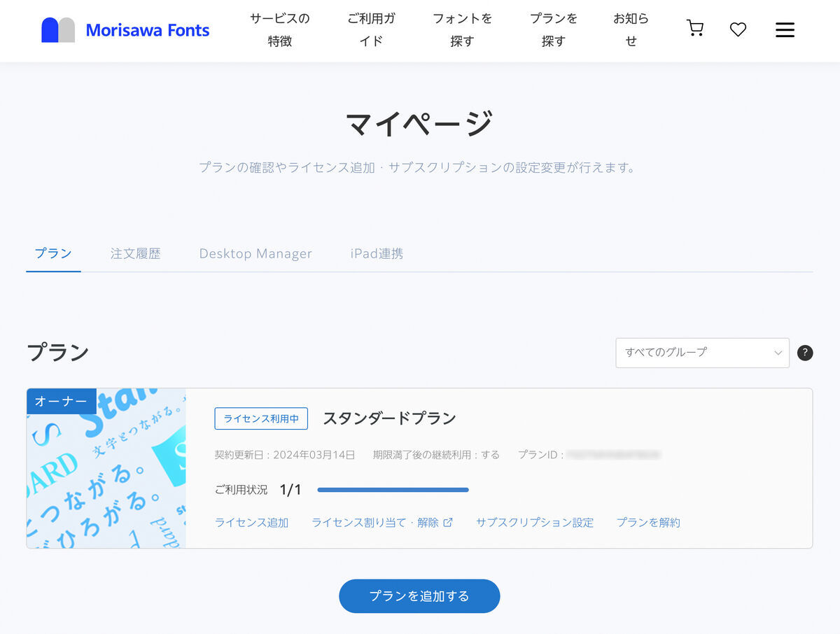Image resolution: width=840 pixels, height=634 pixels.
Task: Click external link icon beside ライセンス割り当て・解除
Action: tap(448, 522)
